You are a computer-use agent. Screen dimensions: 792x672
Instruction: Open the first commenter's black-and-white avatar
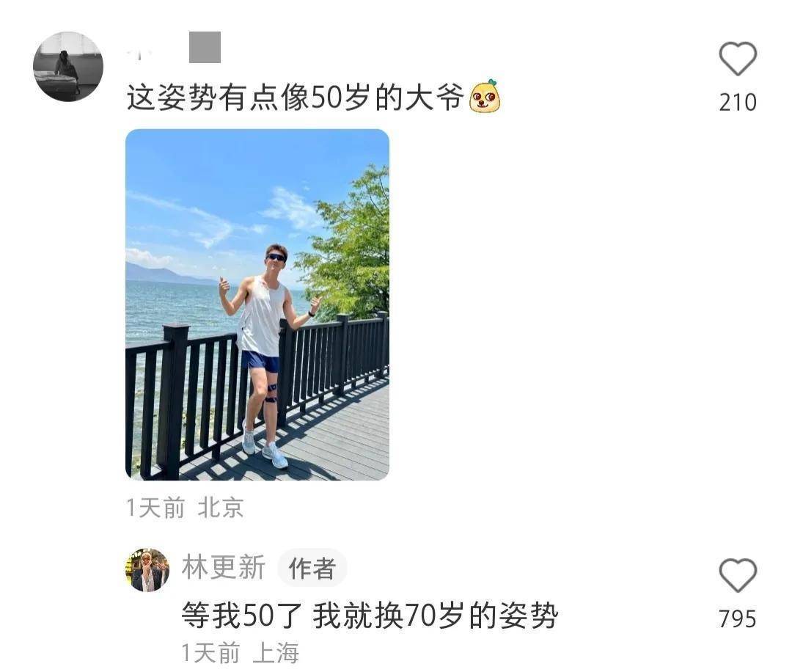(68, 67)
